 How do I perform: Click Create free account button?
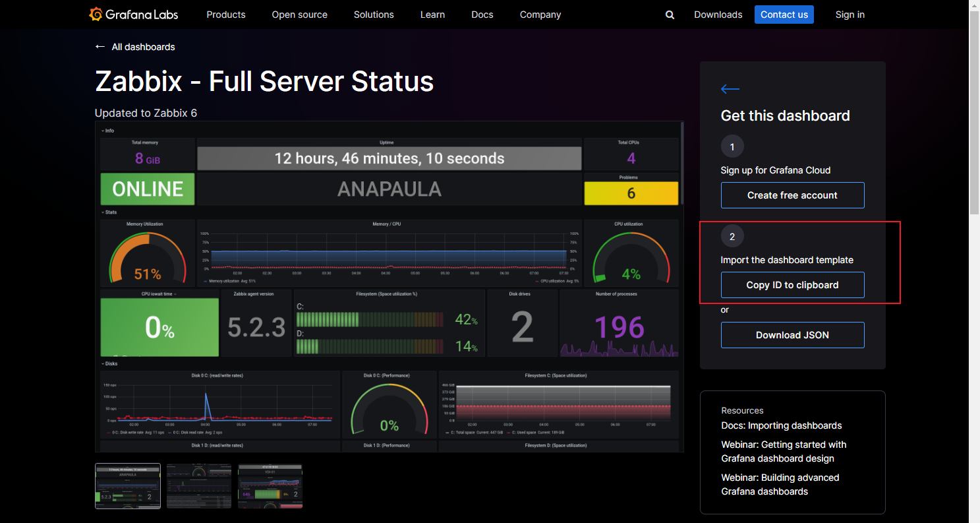(x=792, y=195)
